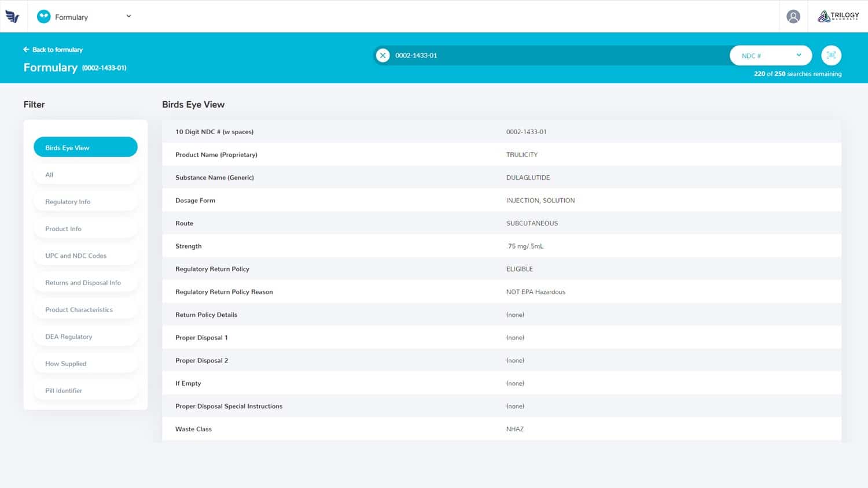Show Returns and Disposal Info filter
This screenshot has width=868, height=488.
[86, 283]
